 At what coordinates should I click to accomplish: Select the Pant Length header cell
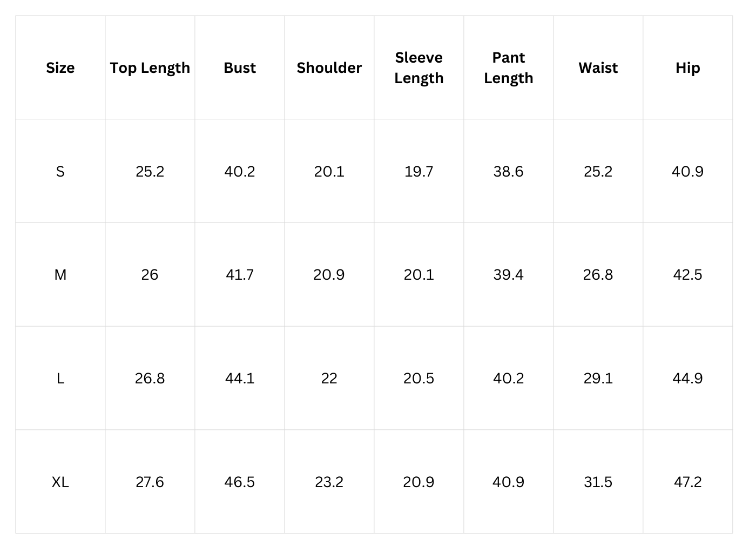(x=508, y=68)
